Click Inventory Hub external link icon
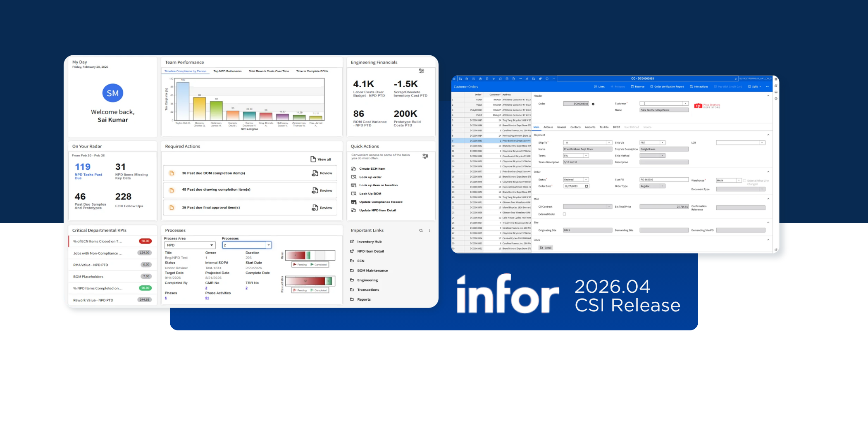This screenshot has width=868, height=446. point(352,242)
